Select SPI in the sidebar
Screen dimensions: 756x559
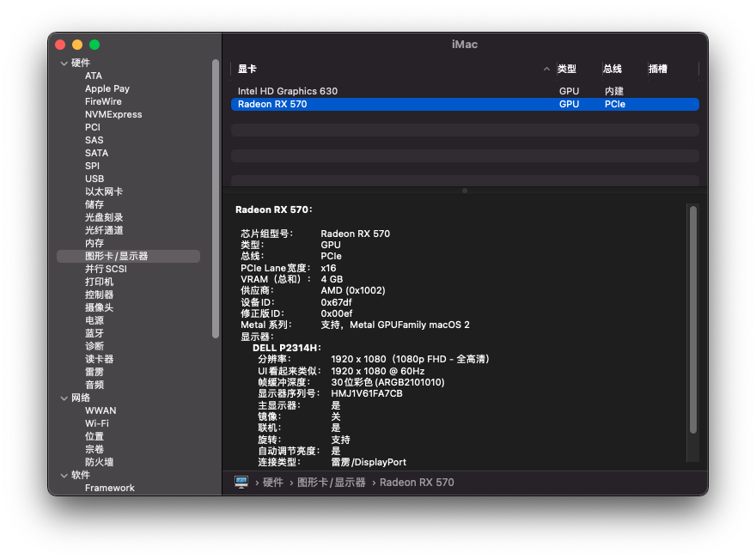[92, 166]
